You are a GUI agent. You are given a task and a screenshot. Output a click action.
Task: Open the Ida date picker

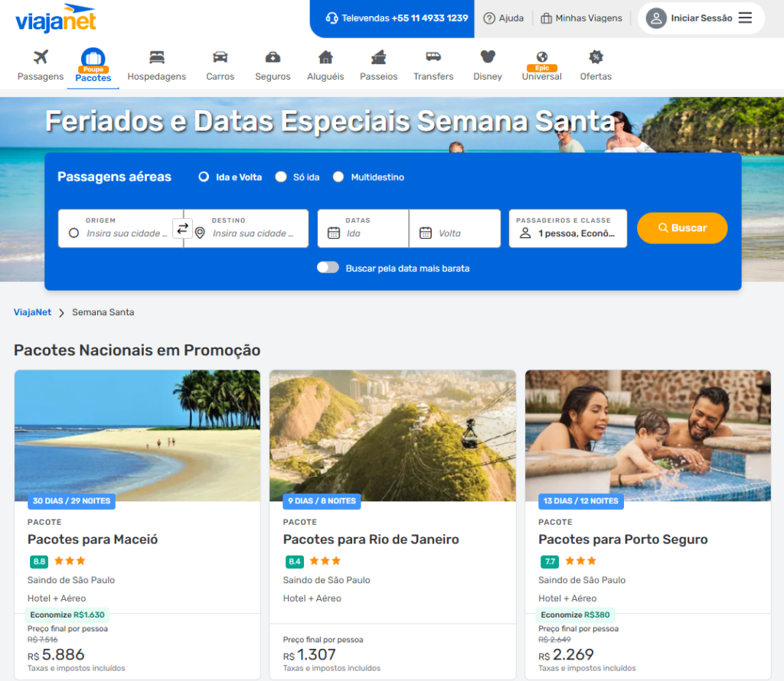point(363,233)
